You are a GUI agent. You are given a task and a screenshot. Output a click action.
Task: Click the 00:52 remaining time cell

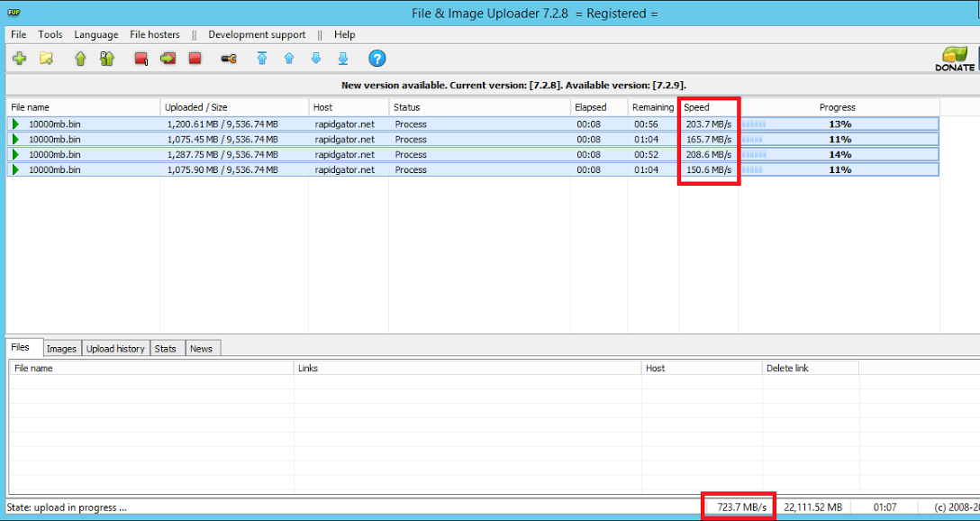click(x=646, y=154)
